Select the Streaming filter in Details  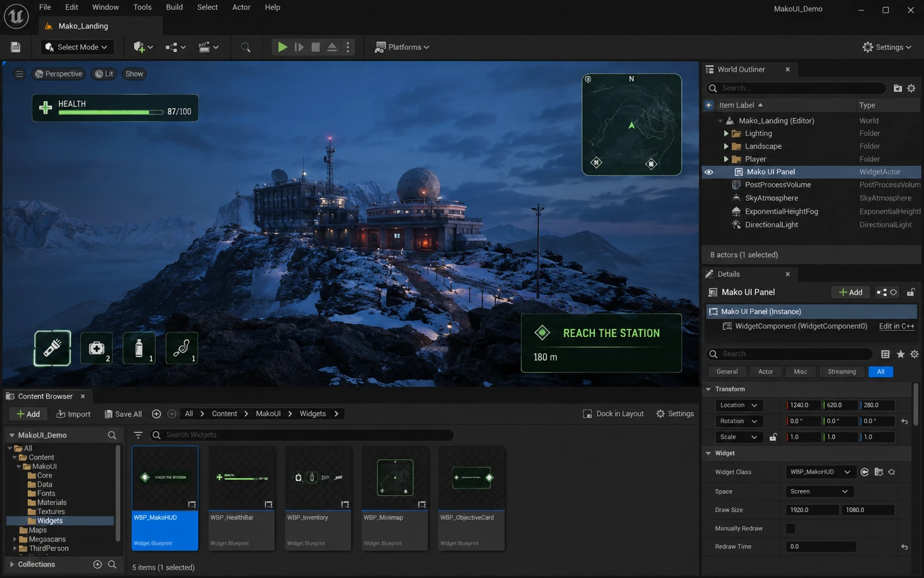pyautogui.click(x=842, y=372)
